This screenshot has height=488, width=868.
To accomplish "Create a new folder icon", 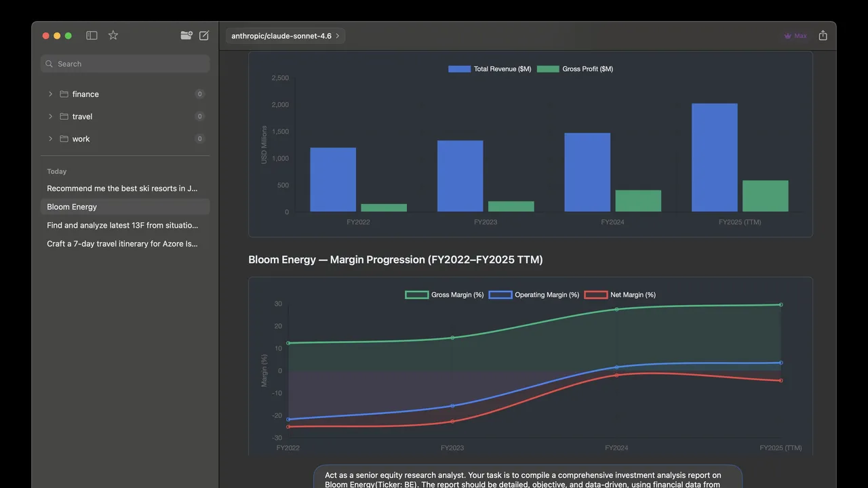I will 186,35.
